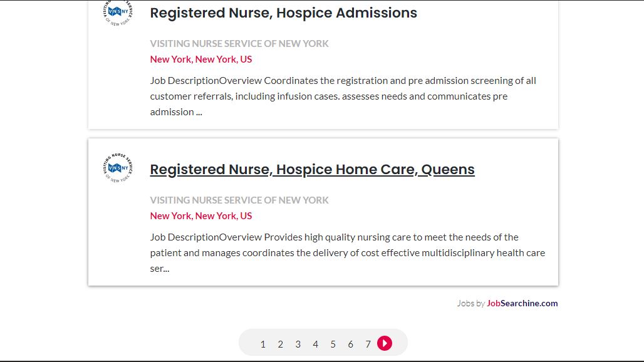Click Hospice Admissions job description text
The width and height of the screenshot is (644, 362).
343,96
